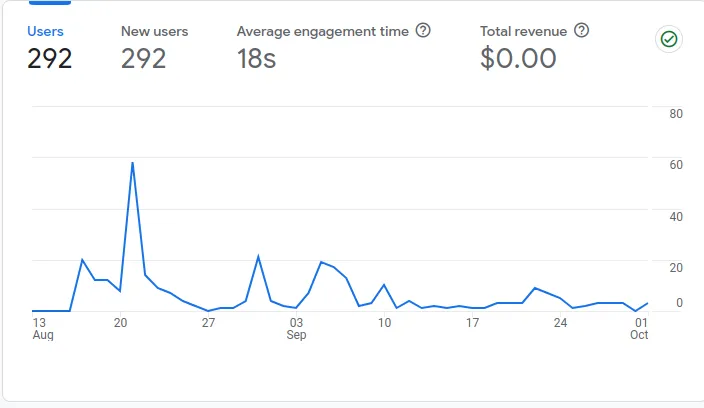Click the highest peak on the line chart
The height and width of the screenshot is (408, 704).
(x=132, y=163)
